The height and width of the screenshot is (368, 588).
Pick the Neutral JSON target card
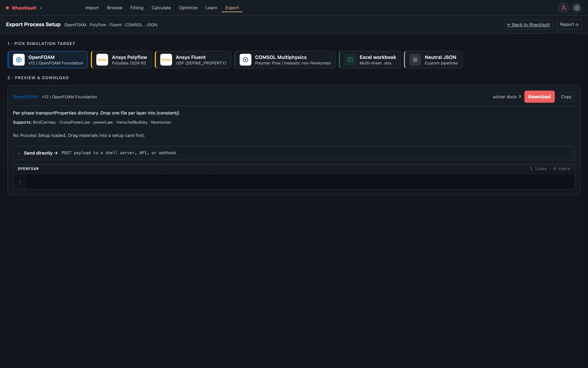coord(433,60)
